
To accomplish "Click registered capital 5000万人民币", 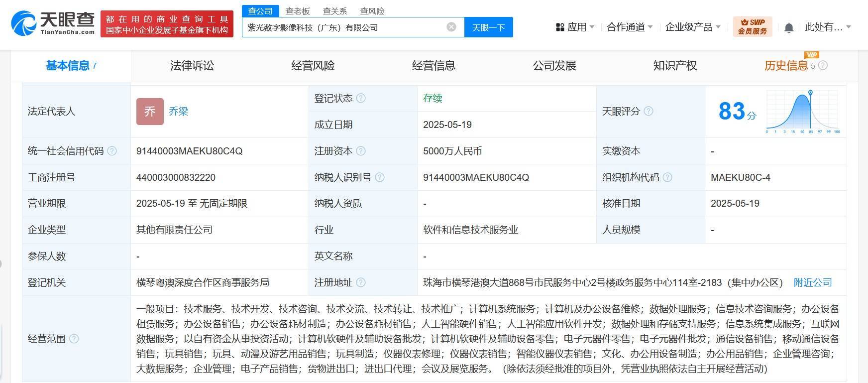I will tap(452, 151).
